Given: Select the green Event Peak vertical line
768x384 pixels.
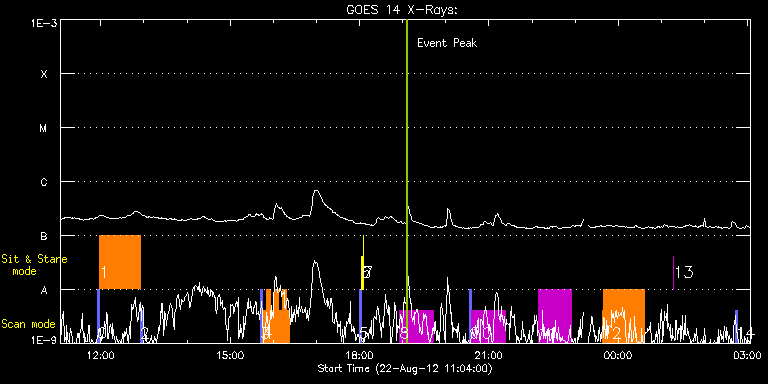Looking at the screenshot, I should (407, 181).
